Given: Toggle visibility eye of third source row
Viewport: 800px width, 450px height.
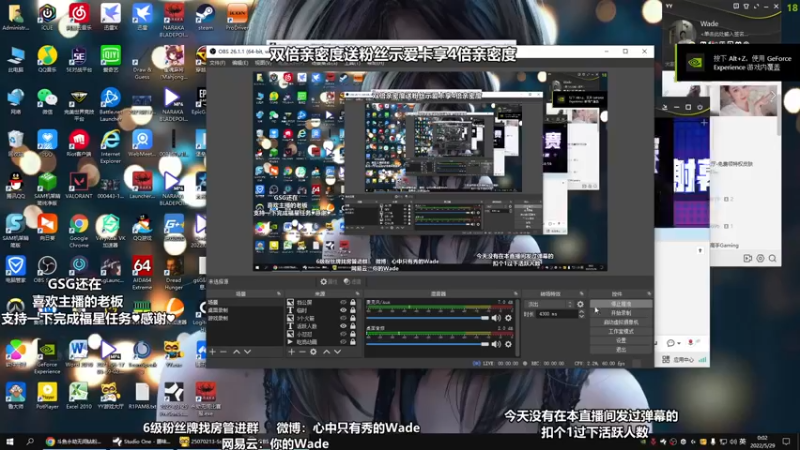Looking at the screenshot, I should (343, 318).
